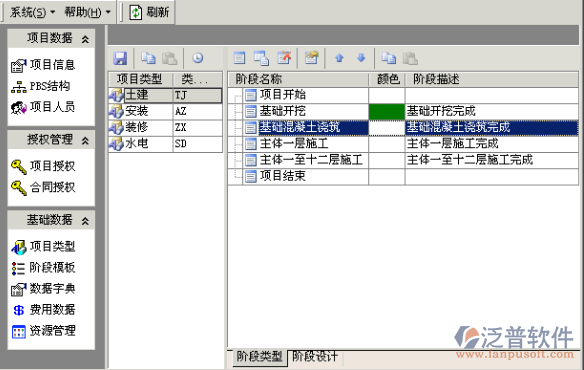Click the delete stage icon with red X
Screen dimensions: 584x370
284,58
